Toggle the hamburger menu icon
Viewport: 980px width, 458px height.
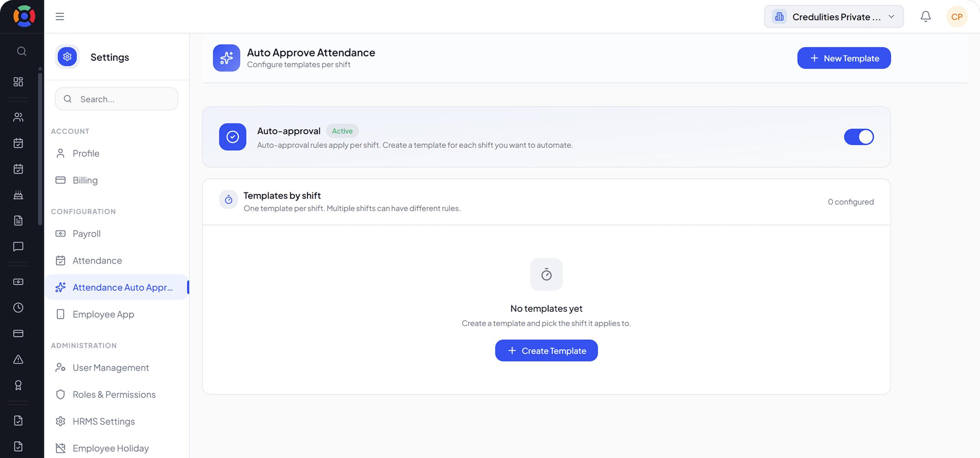click(x=60, y=16)
